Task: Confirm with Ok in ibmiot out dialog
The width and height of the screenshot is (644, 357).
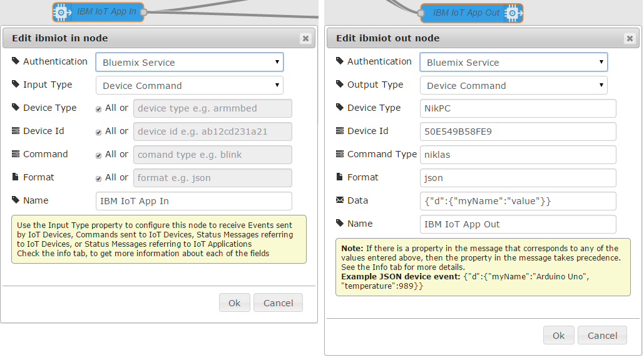Action: (558, 335)
